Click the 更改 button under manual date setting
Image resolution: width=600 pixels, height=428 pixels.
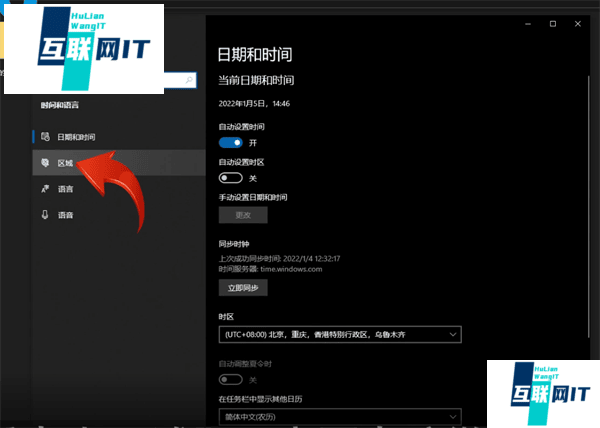[243, 214]
